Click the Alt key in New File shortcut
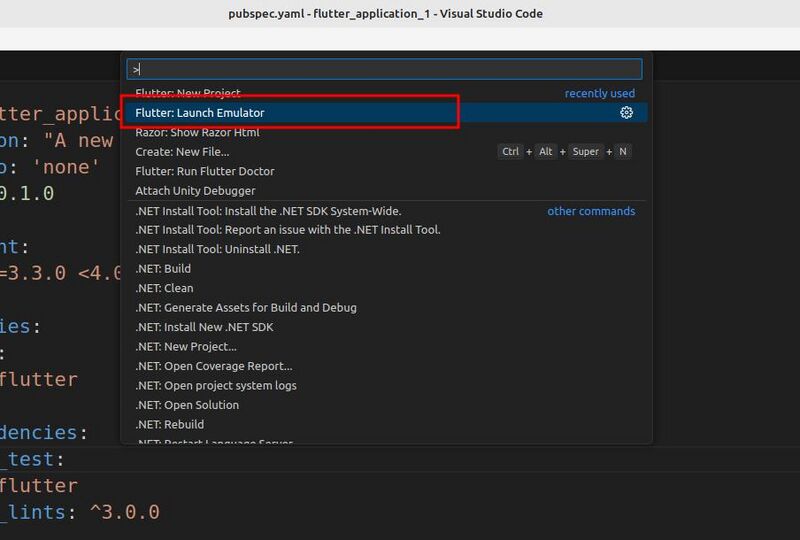 pyautogui.click(x=545, y=152)
